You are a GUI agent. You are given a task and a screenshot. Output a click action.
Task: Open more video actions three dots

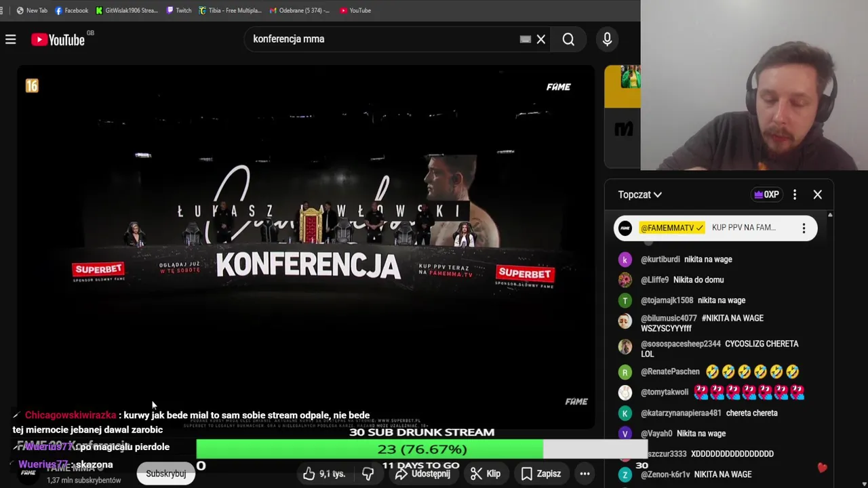coord(585,473)
